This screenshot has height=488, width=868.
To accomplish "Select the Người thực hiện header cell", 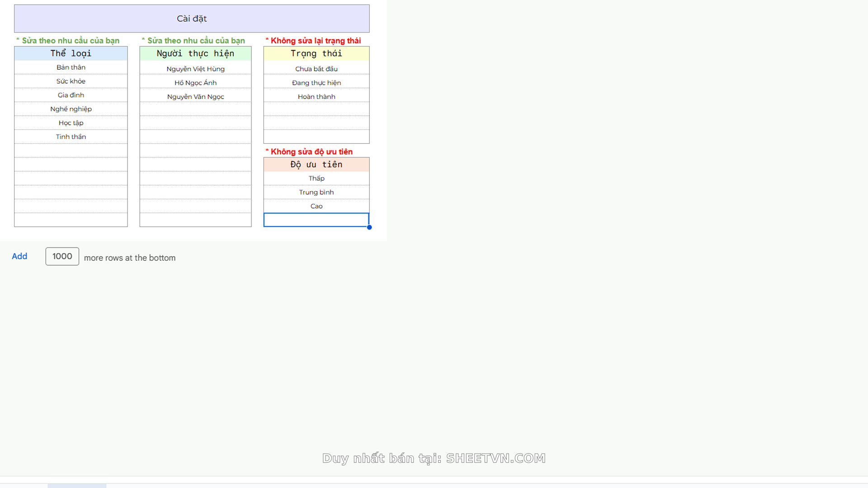I will tap(195, 53).
